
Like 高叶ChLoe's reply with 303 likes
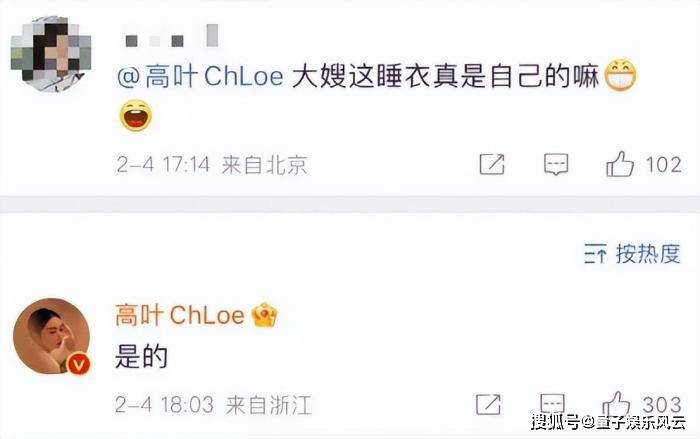[616, 403]
